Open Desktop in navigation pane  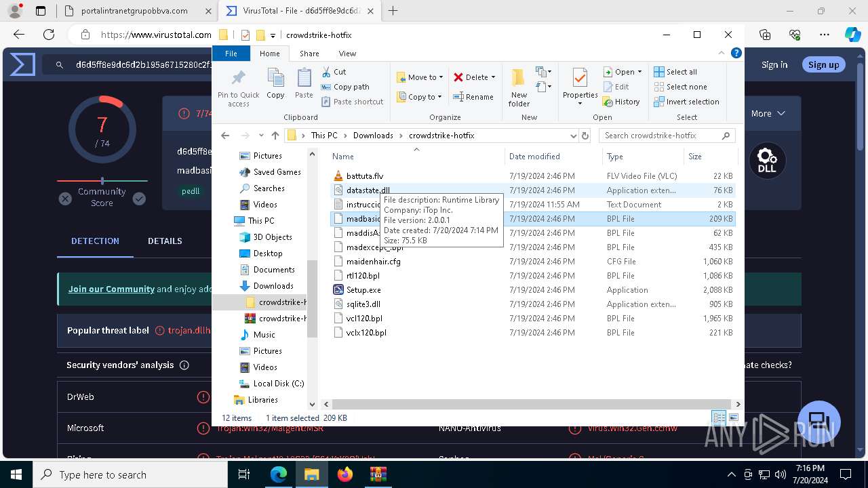(261, 253)
